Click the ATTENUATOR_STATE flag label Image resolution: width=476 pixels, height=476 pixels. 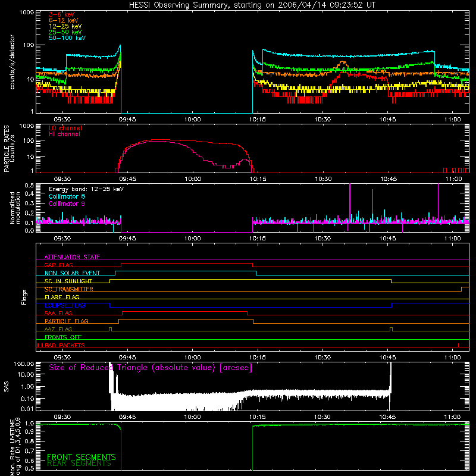click(72, 256)
